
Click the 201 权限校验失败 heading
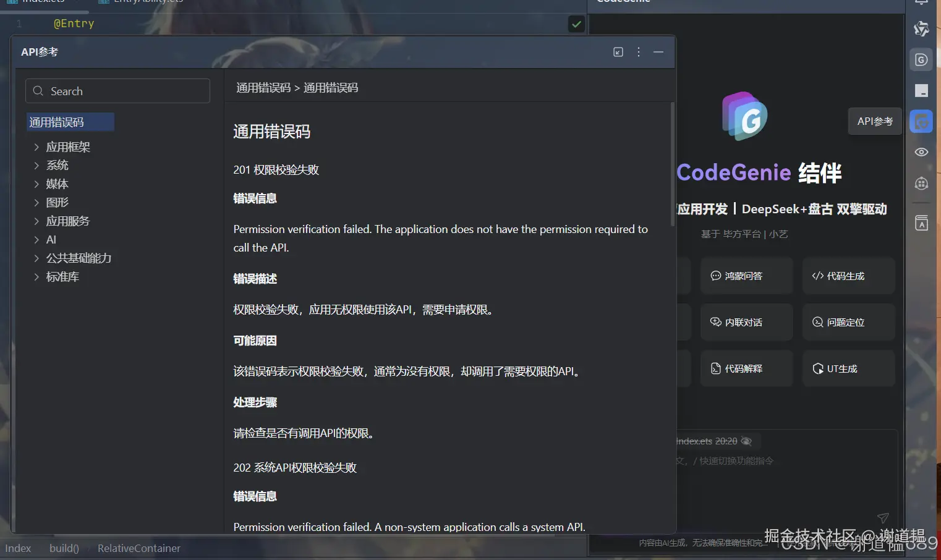point(276,170)
